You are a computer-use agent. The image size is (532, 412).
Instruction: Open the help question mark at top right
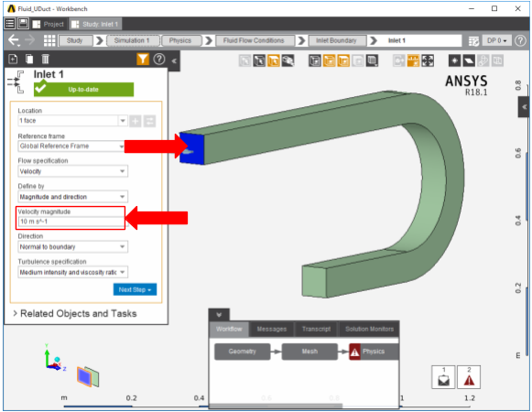(520, 40)
